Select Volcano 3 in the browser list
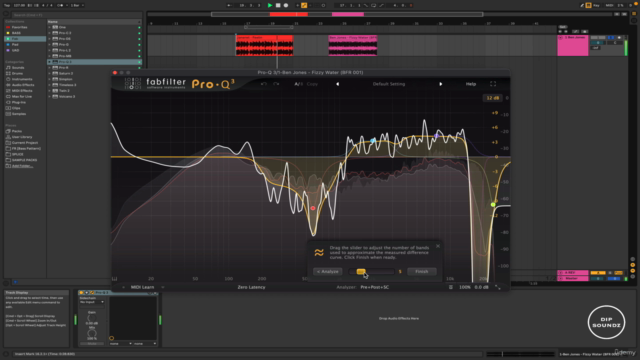Screen dimensions: 640x360 tap(67, 96)
